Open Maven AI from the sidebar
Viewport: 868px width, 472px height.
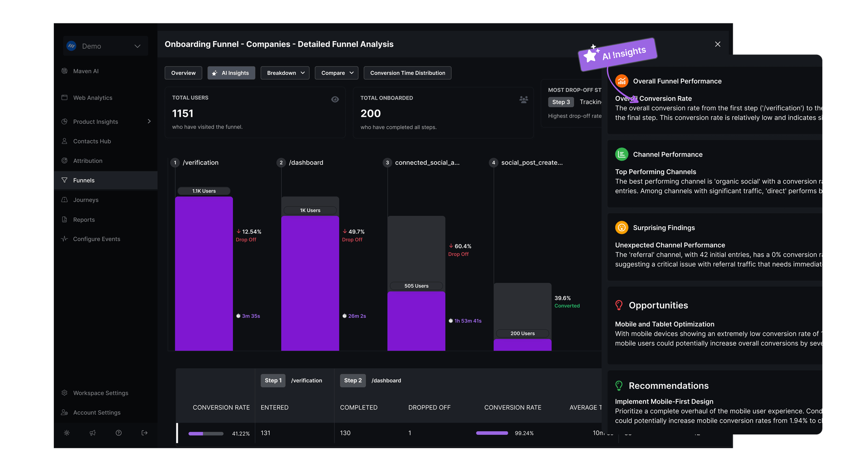tap(85, 71)
